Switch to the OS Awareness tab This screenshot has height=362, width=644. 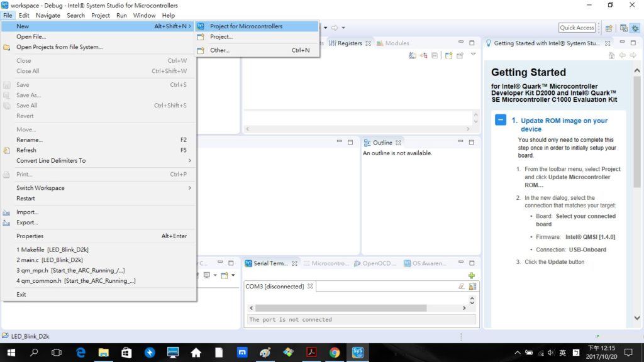(425, 263)
